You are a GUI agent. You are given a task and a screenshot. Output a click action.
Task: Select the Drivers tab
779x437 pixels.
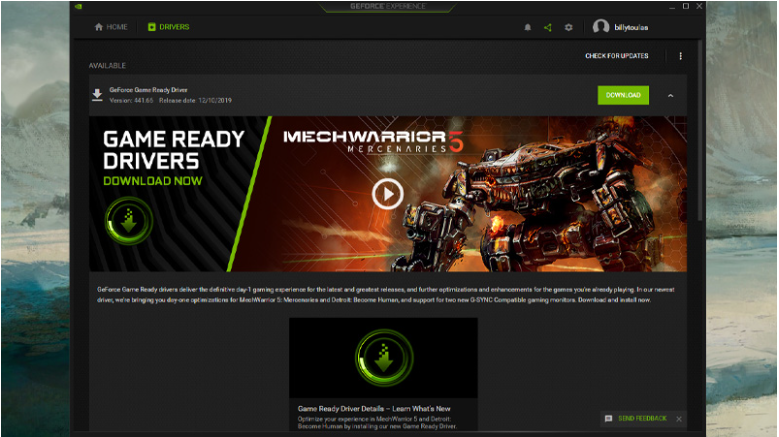pyautogui.click(x=168, y=27)
